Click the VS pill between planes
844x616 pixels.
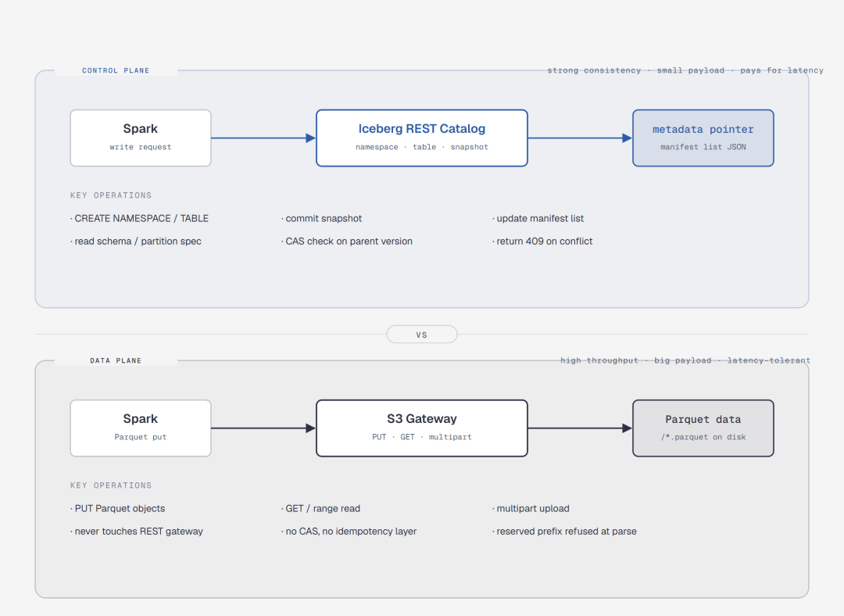pyautogui.click(x=421, y=335)
